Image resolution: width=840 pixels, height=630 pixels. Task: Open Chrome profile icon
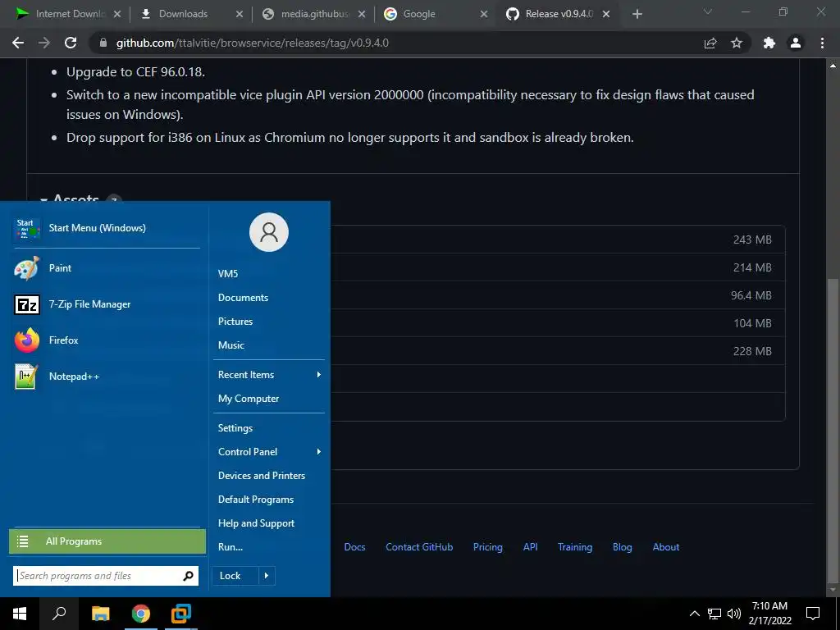796,43
